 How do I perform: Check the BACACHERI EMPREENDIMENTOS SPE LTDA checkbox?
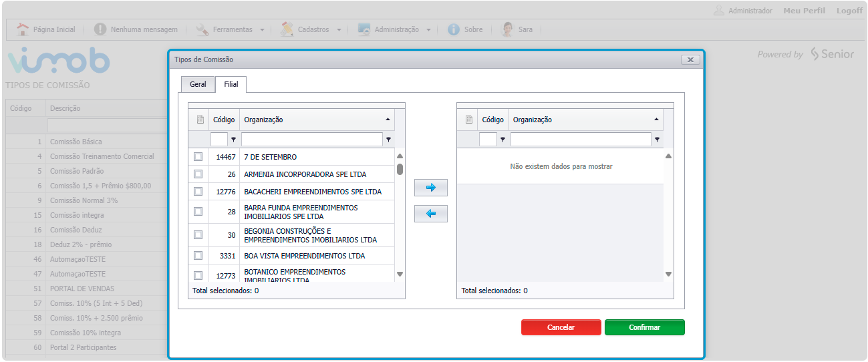tap(198, 191)
